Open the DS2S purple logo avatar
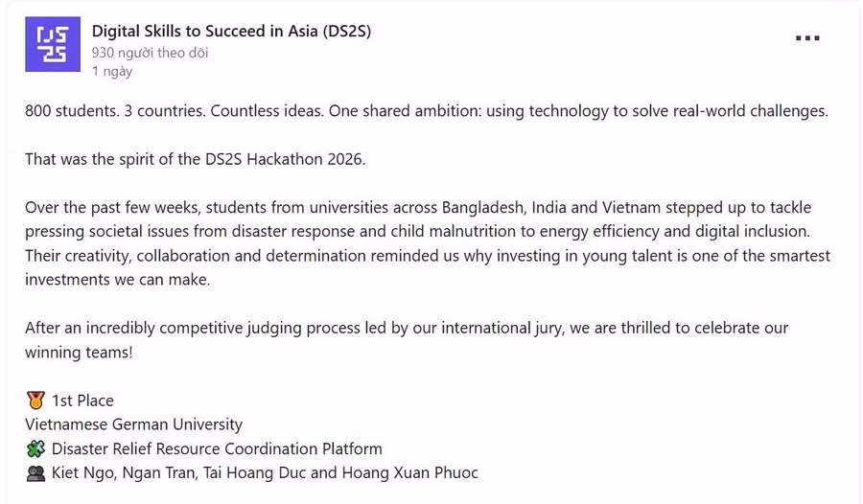This screenshot has width=863, height=504. tap(53, 44)
